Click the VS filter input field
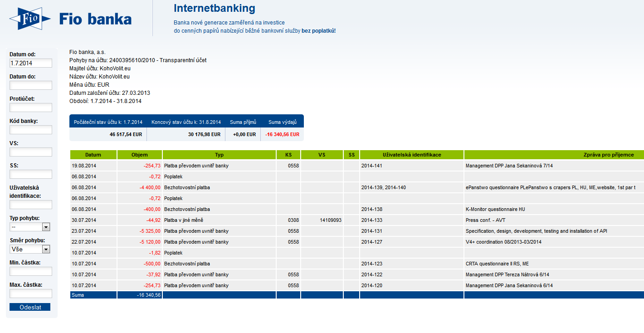The image size is (644, 333). (x=31, y=152)
